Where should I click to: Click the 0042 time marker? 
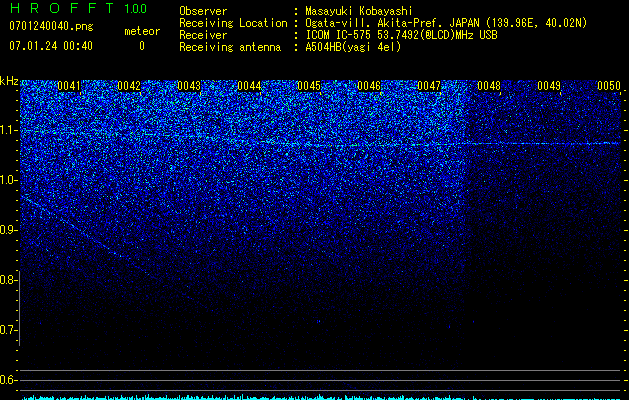click(129, 86)
